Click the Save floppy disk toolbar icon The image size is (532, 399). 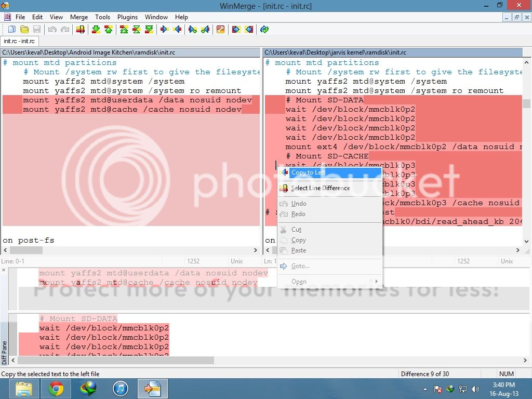(x=37, y=30)
